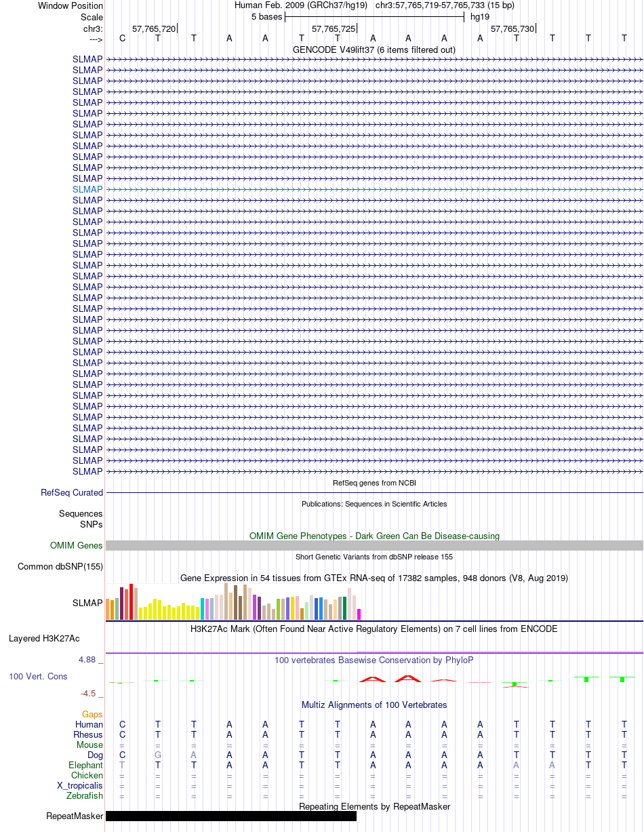The image size is (644, 832).
Task: Select the Elephant alignment row label
Action: (x=85, y=766)
